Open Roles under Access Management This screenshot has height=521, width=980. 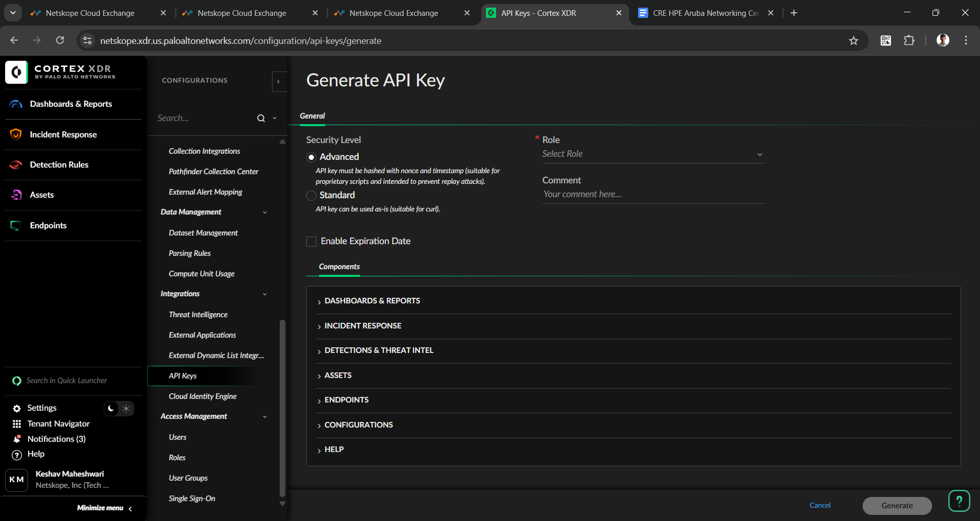click(177, 458)
